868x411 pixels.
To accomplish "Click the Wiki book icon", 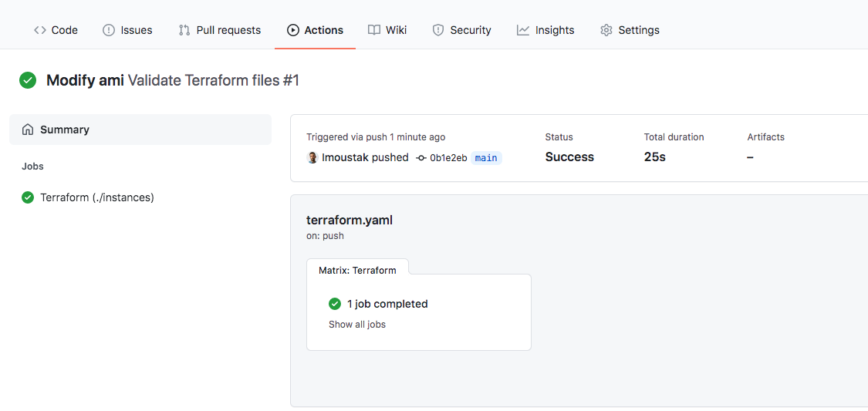I will tap(374, 30).
